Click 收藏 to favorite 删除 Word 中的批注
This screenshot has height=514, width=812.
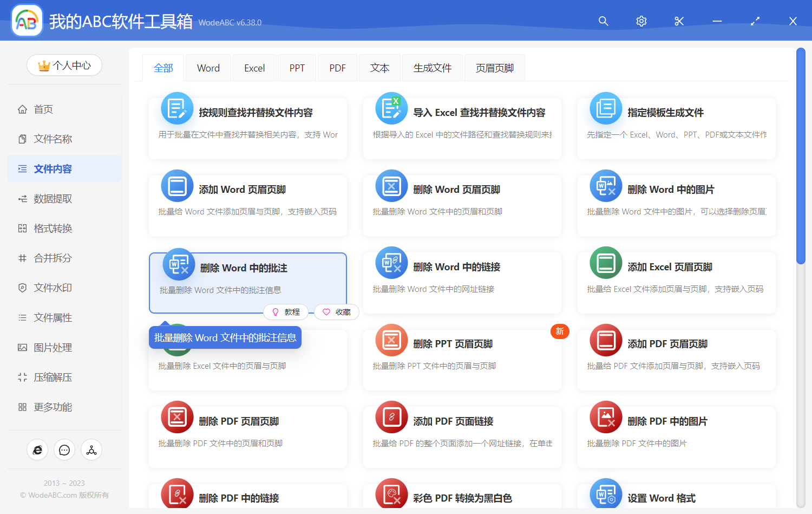[x=336, y=312]
